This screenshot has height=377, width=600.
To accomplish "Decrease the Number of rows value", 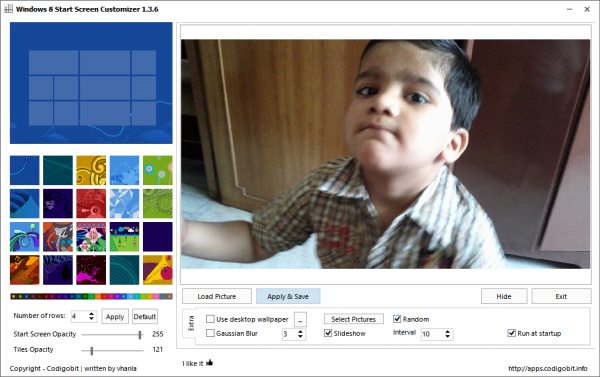I will coord(91,318).
